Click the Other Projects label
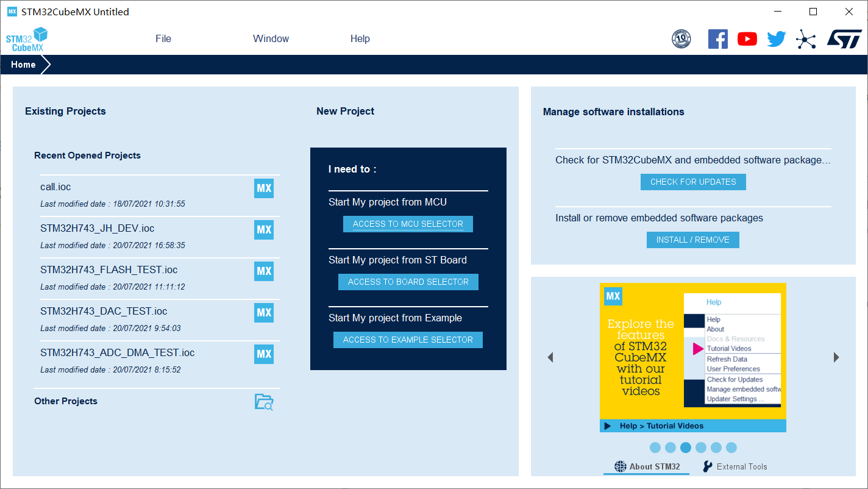This screenshot has height=489, width=868. pos(66,401)
